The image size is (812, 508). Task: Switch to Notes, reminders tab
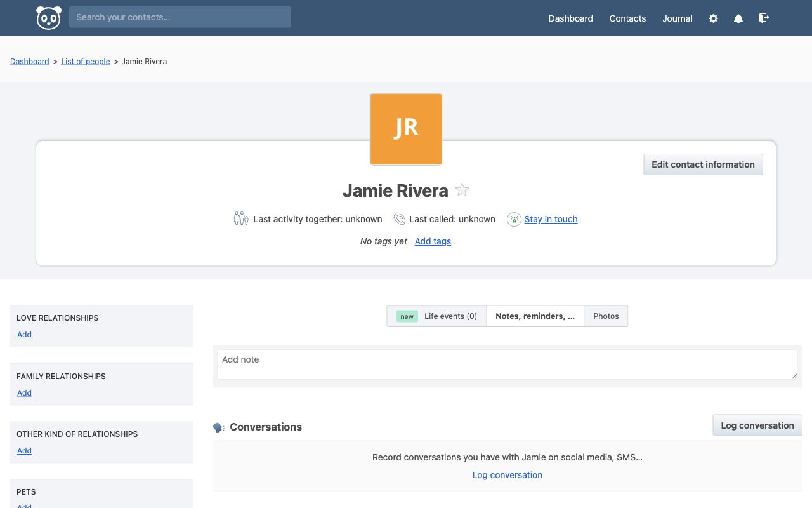click(535, 316)
